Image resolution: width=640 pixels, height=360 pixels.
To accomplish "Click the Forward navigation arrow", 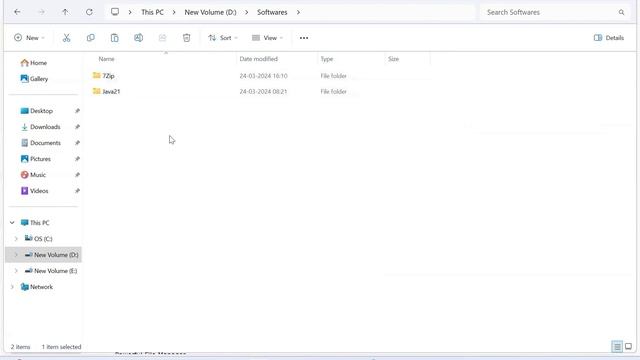I will pyautogui.click(x=41, y=12).
